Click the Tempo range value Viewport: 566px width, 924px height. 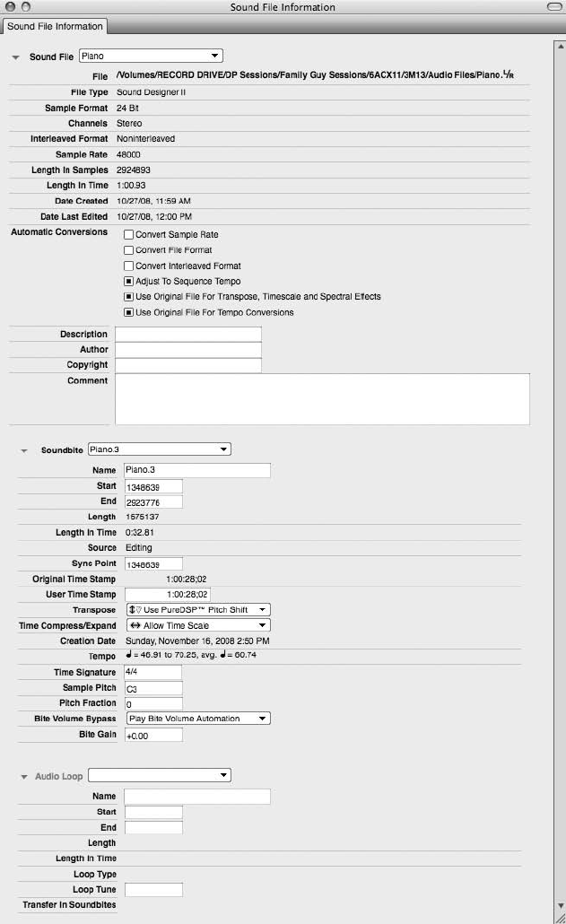click(x=191, y=655)
